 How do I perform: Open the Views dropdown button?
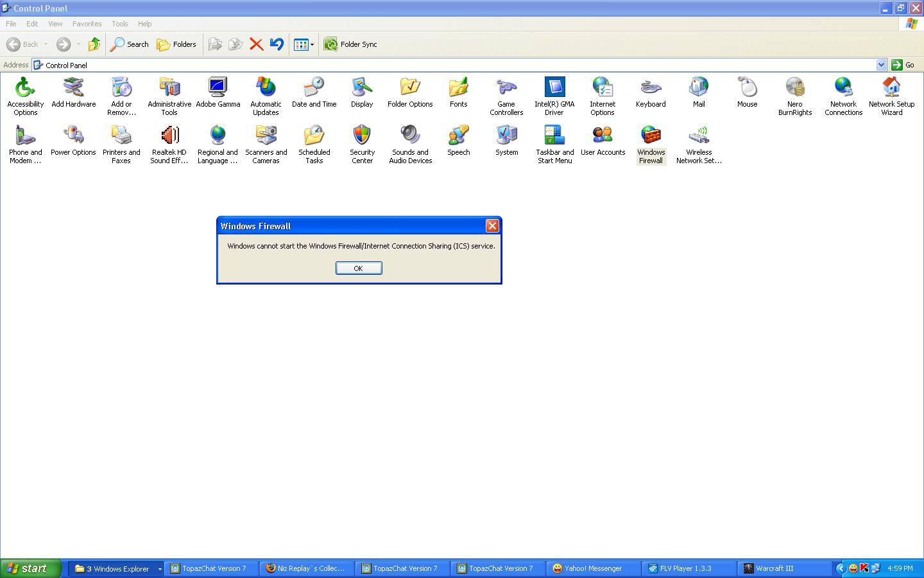(304, 44)
